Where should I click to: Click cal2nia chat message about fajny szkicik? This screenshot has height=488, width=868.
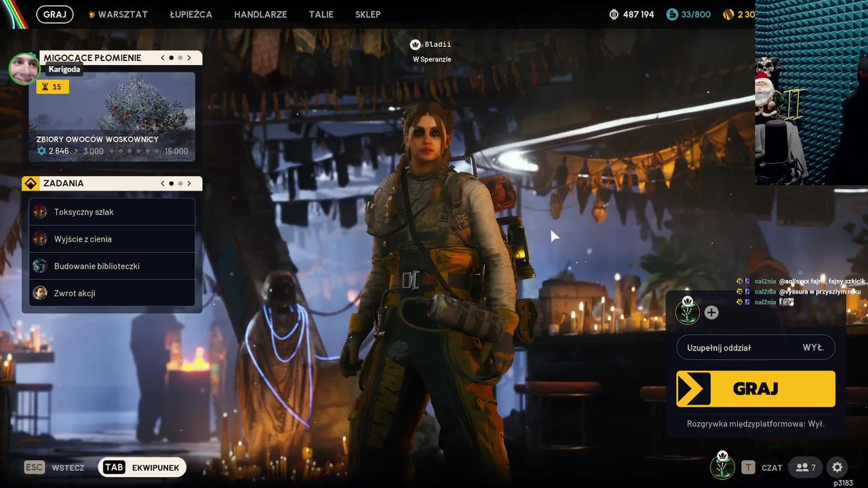(801, 281)
